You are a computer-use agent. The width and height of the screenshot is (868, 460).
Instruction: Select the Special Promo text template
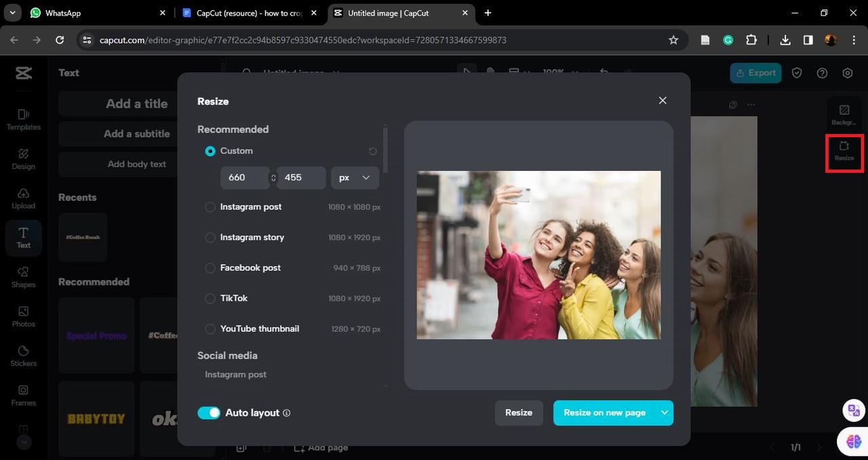pos(96,335)
